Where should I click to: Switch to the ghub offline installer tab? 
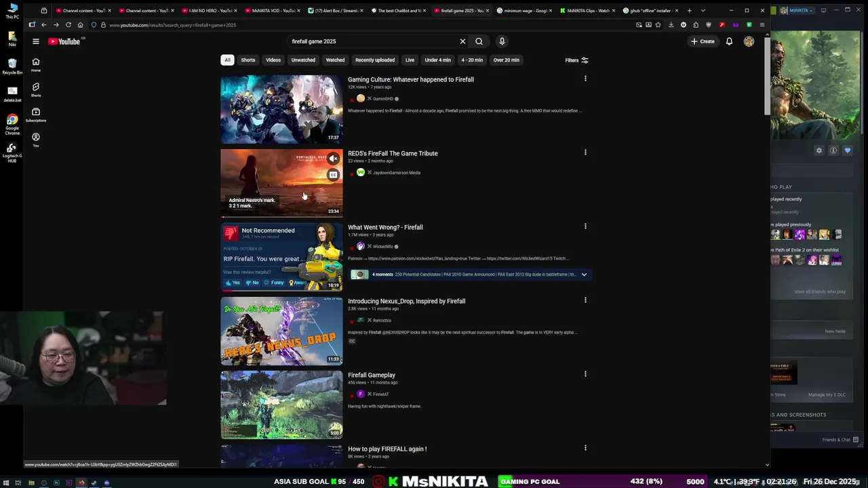pos(649,11)
